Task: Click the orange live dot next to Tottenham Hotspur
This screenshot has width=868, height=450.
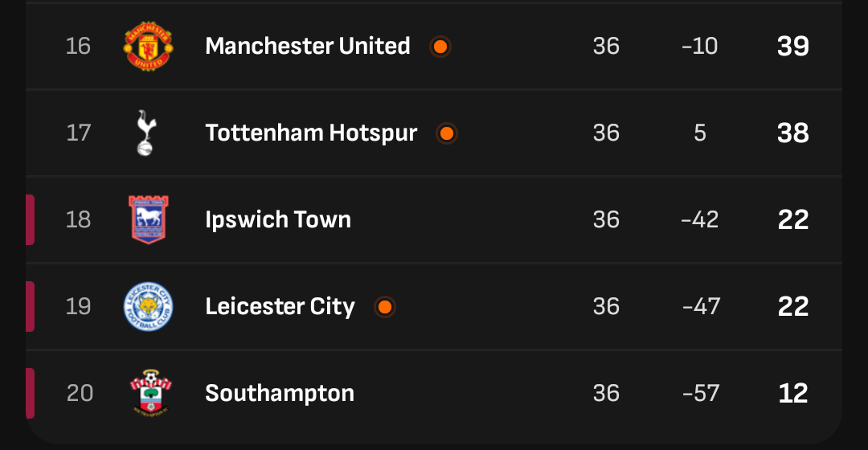Action: click(447, 133)
